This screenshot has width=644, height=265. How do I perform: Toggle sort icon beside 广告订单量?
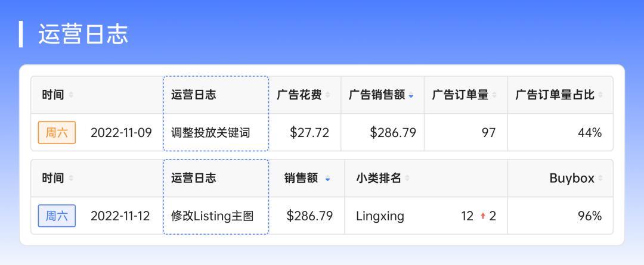point(494,95)
